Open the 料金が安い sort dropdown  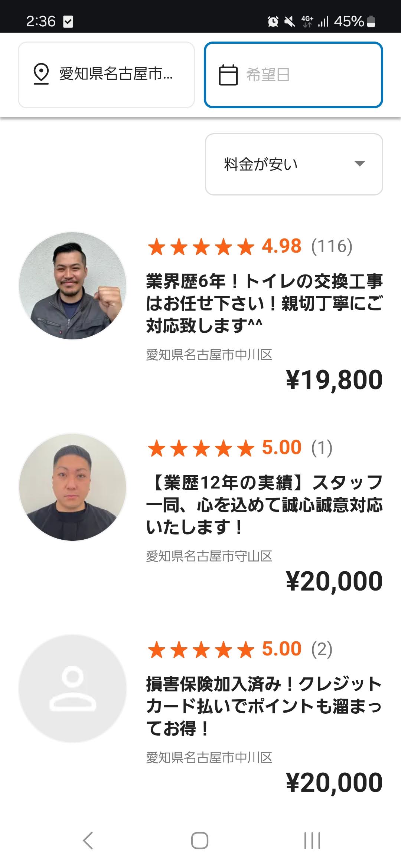pyautogui.click(x=294, y=164)
